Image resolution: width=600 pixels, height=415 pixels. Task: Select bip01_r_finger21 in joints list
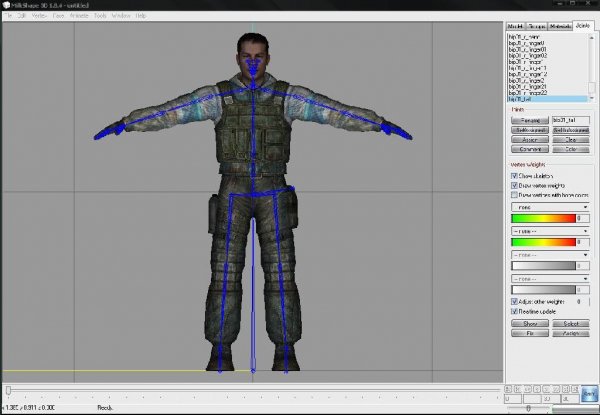(x=528, y=87)
